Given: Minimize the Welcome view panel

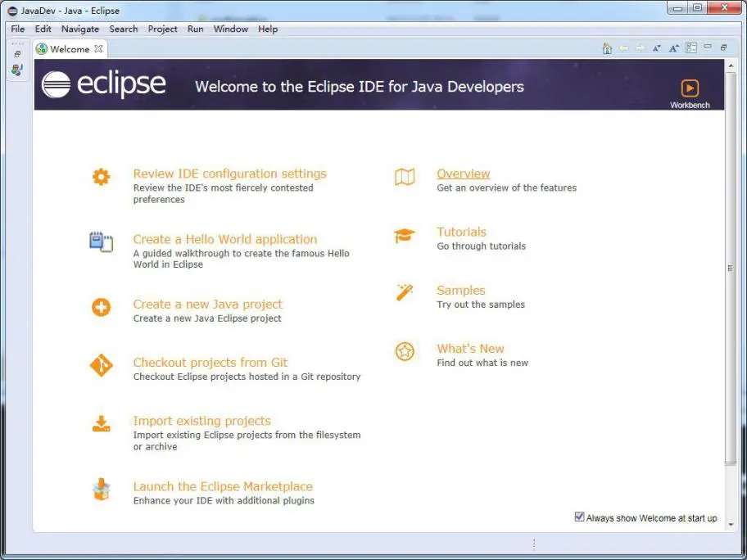Looking at the screenshot, I should click(708, 47).
